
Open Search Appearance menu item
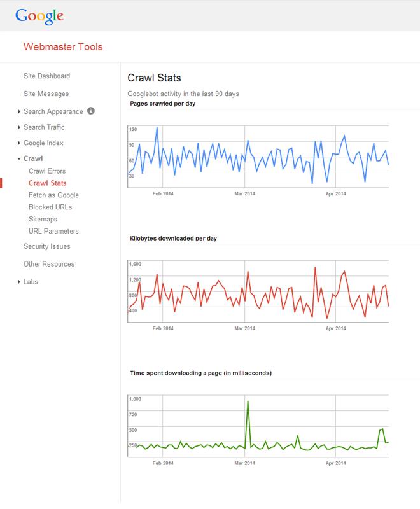pos(53,111)
